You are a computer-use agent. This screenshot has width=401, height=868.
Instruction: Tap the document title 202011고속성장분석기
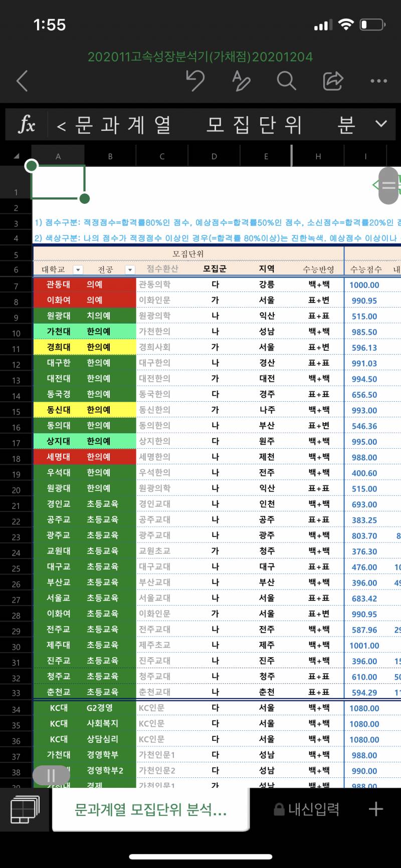pos(200,57)
